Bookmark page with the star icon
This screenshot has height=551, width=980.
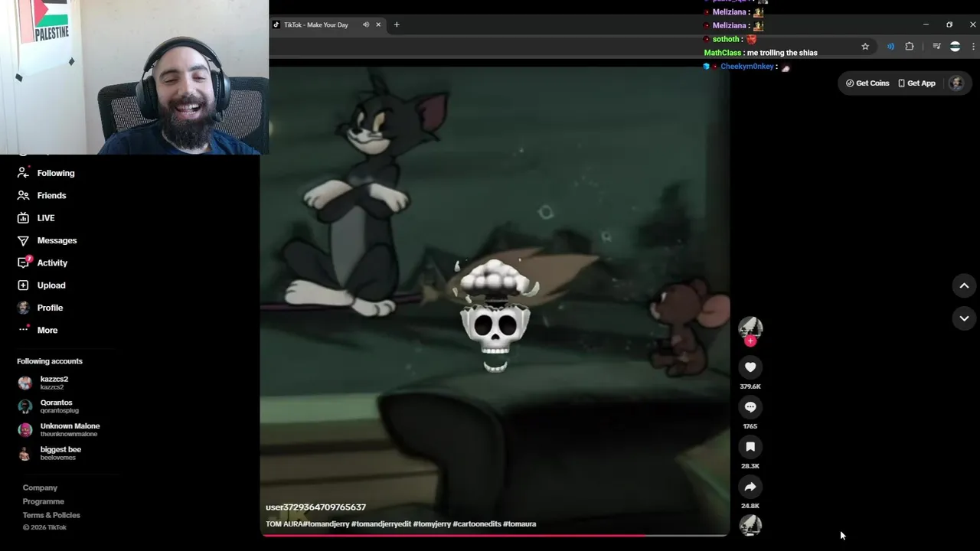pyautogui.click(x=865, y=47)
